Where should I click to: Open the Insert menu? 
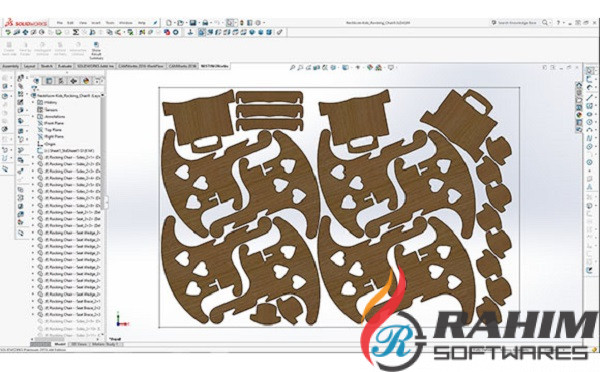pos(96,23)
